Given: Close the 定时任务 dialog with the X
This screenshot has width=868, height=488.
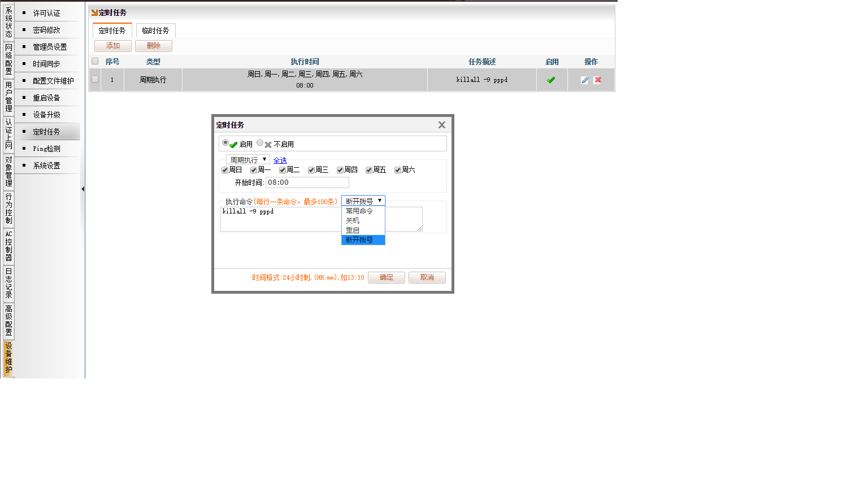Looking at the screenshot, I should [x=442, y=125].
